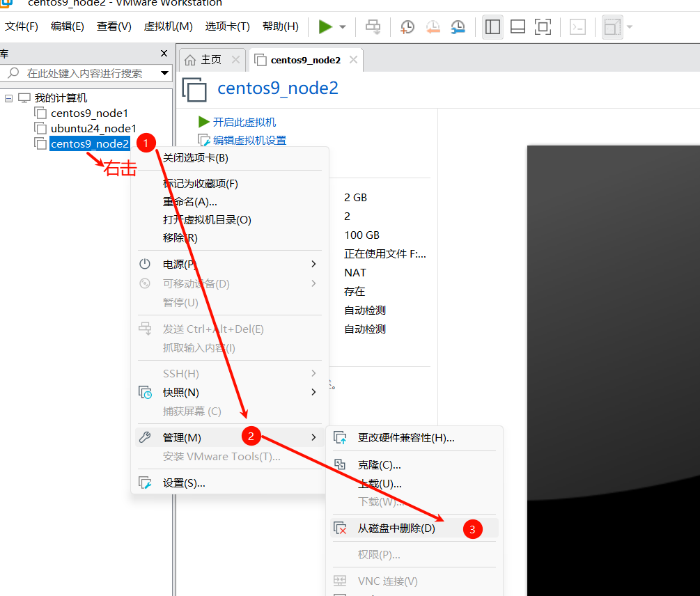Open the 查看(V) menu
Screen dimensions: 700x596
(x=114, y=26)
